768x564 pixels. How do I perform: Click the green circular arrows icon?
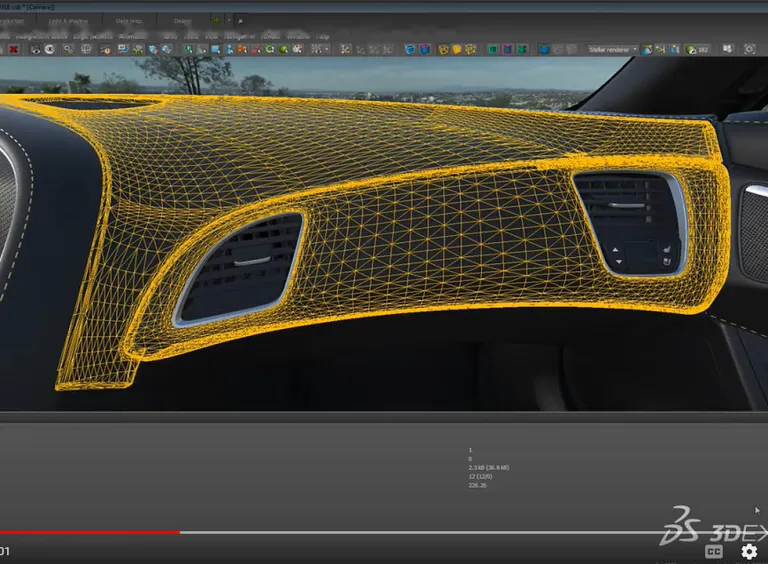(270, 49)
